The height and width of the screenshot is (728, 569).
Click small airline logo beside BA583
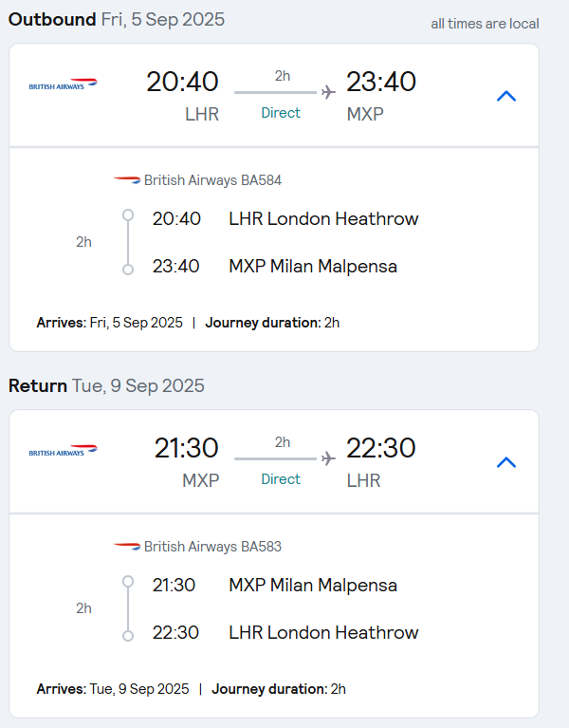pos(127,546)
